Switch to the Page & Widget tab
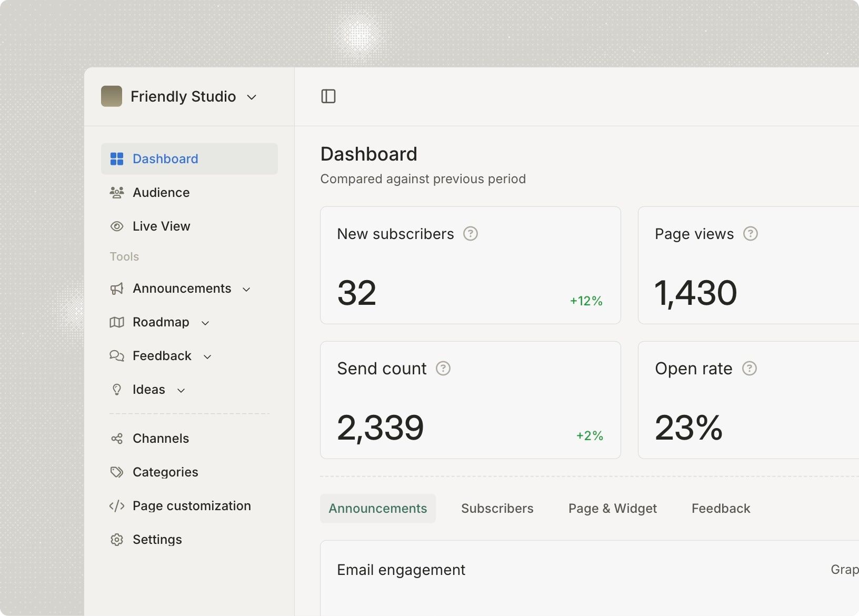 pyautogui.click(x=613, y=509)
